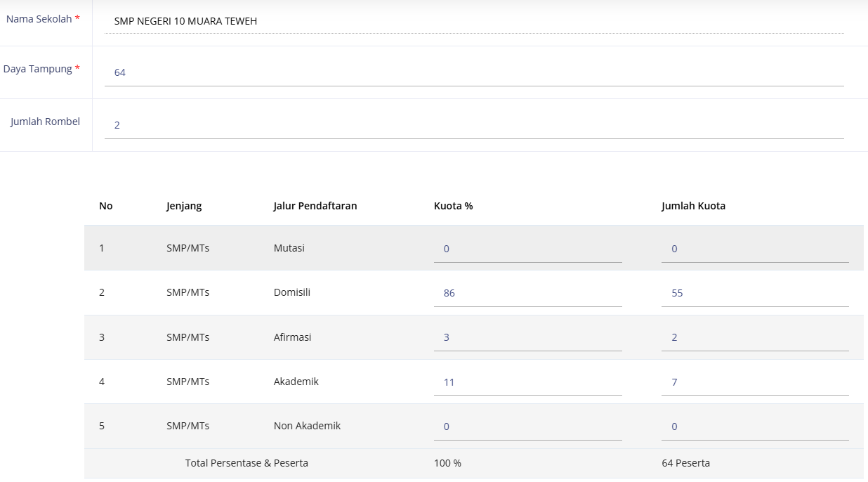The height and width of the screenshot is (482, 868).
Task: Click the Jumlah Kuota field for Mutasi
Action: (754, 249)
